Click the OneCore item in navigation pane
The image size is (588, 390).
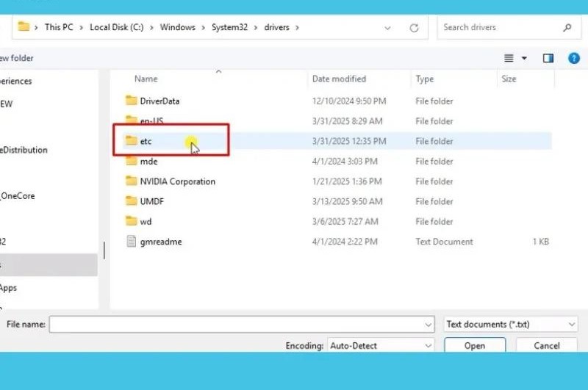click(17, 195)
